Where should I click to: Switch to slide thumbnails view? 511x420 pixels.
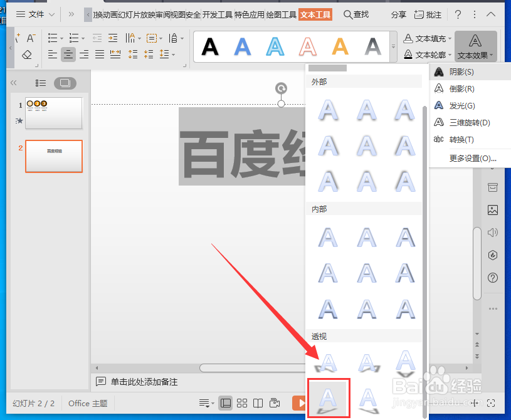[x=65, y=83]
